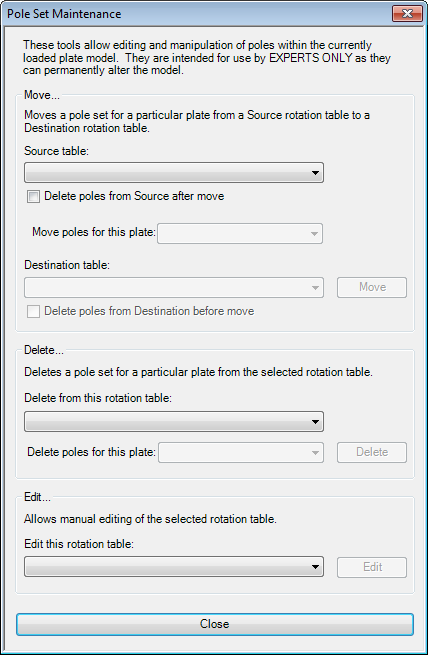Open the Source table dropdown

[174, 173]
